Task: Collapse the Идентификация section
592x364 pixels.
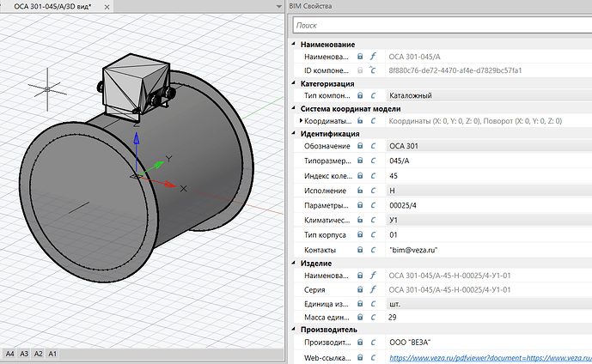Action: [x=294, y=133]
